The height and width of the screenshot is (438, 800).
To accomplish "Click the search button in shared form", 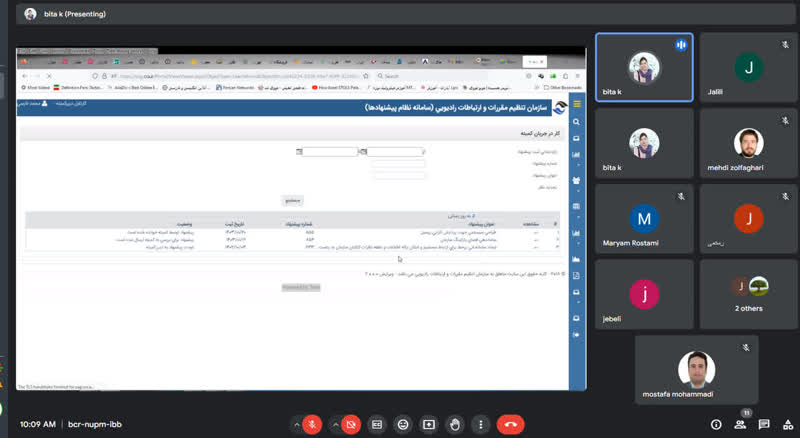I will pyautogui.click(x=292, y=201).
